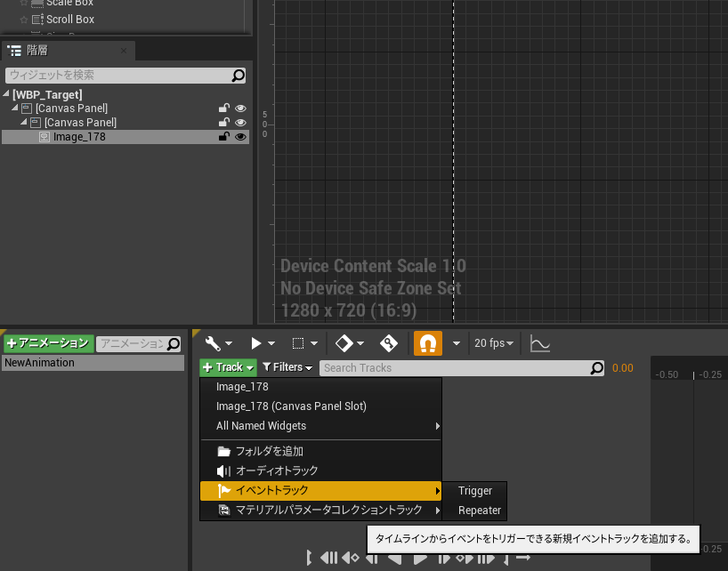Set playback start marker bracket
Viewport: 728px width, 571px height.
pyautogui.click(x=309, y=558)
